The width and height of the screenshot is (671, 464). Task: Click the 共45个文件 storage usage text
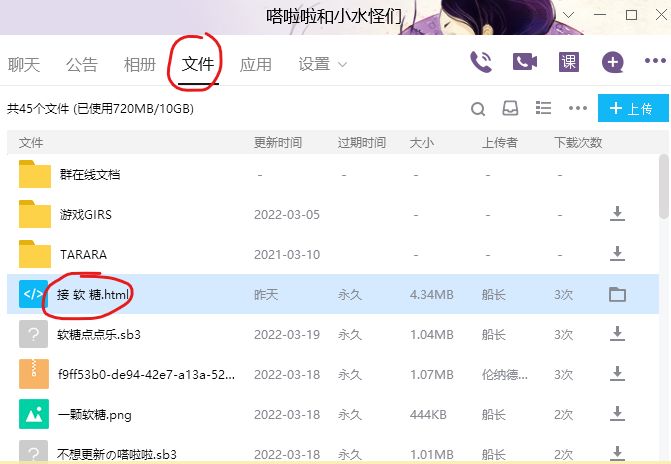[101, 108]
